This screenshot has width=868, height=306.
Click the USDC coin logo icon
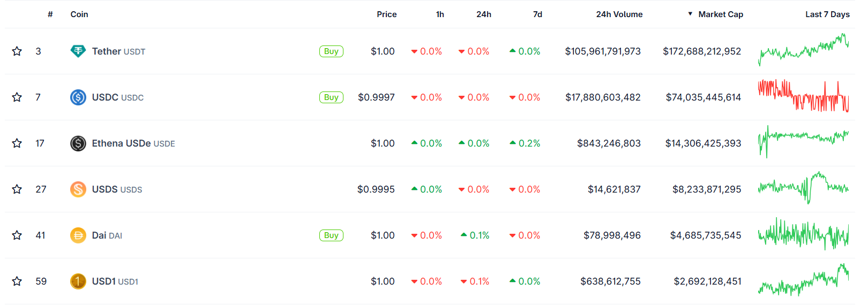coord(78,97)
